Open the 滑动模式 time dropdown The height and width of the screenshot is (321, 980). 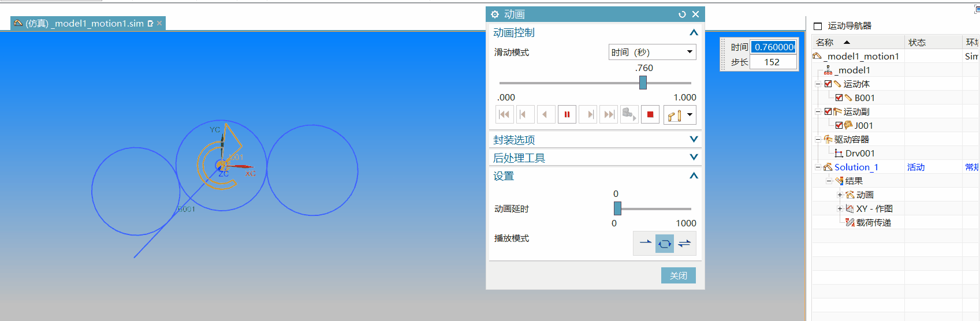653,52
